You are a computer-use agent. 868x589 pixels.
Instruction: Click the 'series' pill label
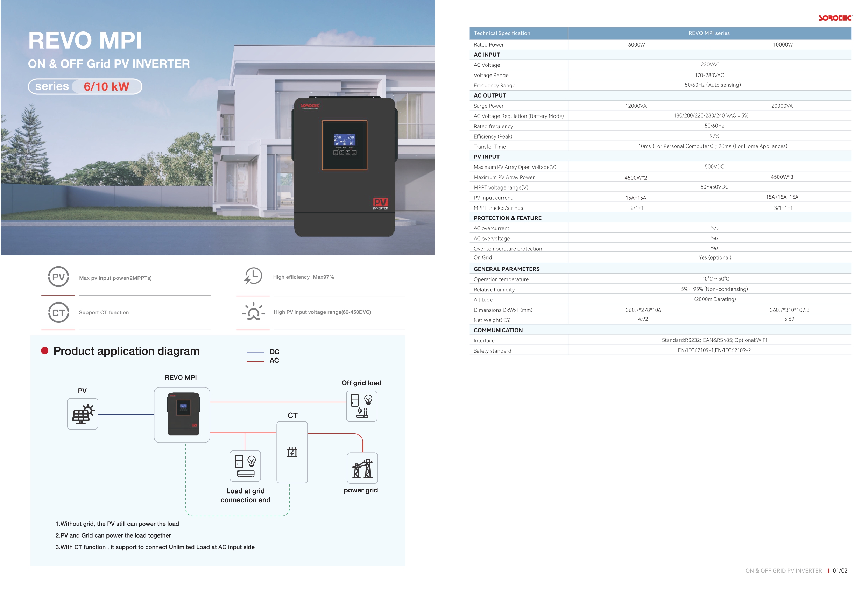click(52, 86)
